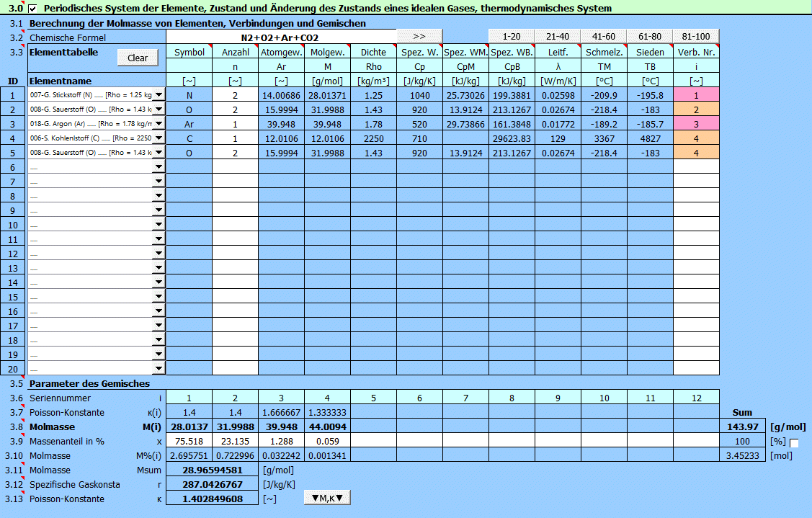Show elements 81-100
812x518 pixels.
tap(696, 37)
